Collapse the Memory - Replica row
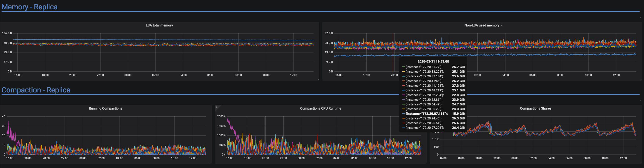This screenshot has height=168, width=644. point(29,7)
